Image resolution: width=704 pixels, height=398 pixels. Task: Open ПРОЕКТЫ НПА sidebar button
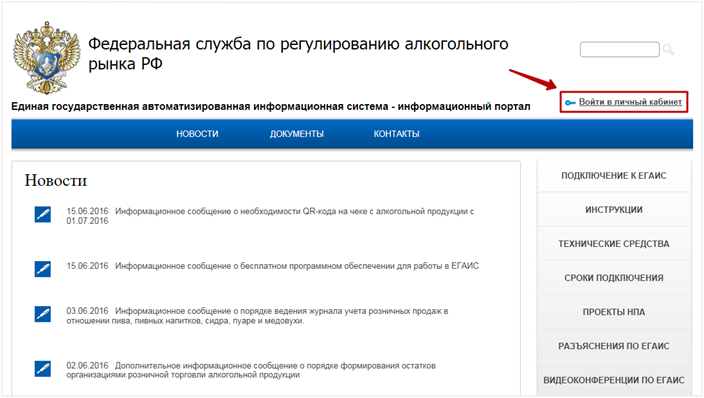coord(614,312)
